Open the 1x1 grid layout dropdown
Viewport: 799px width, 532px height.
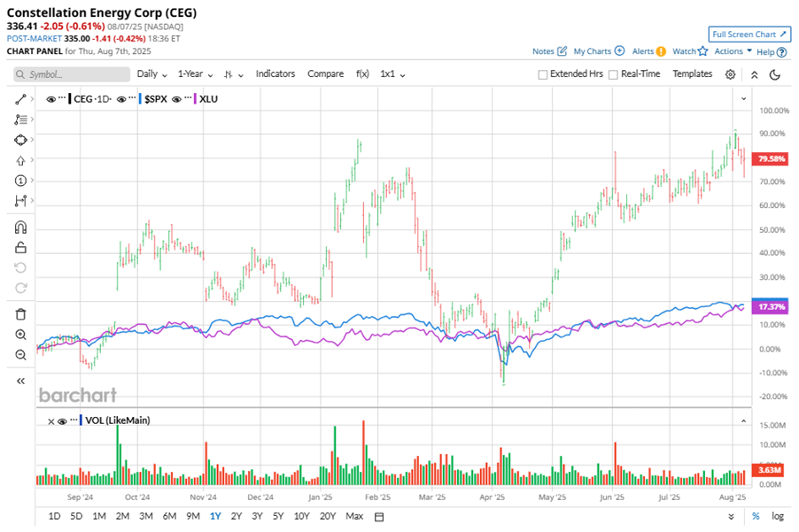(x=392, y=73)
